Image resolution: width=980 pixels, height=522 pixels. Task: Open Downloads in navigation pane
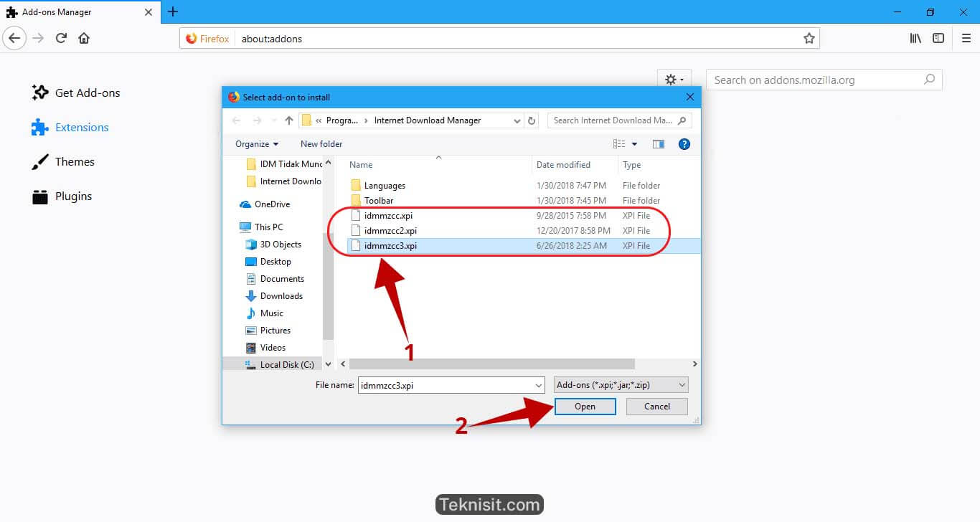pyautogui.click(x=274, y=296)
